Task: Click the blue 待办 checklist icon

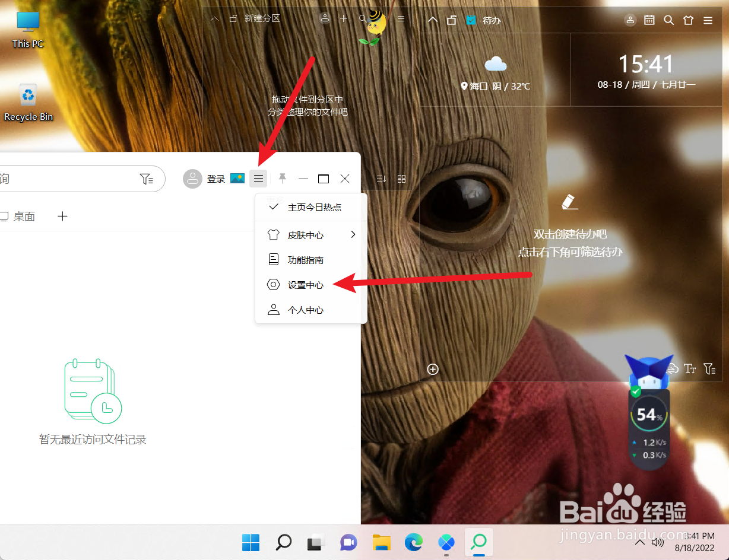Action: [x=471, y=20]
